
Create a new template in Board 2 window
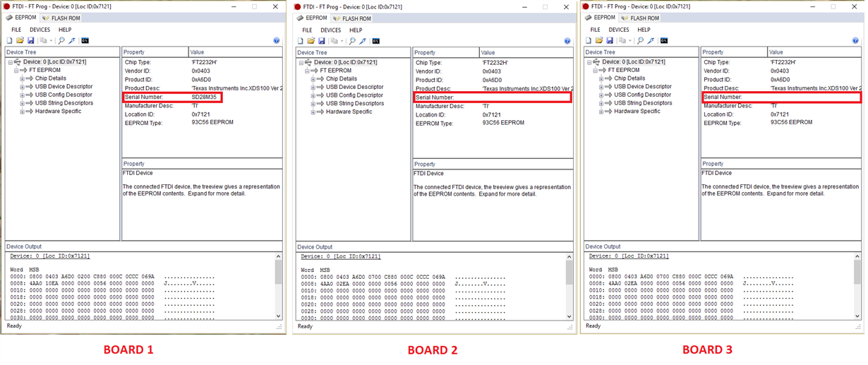click(x=300, y=41)
